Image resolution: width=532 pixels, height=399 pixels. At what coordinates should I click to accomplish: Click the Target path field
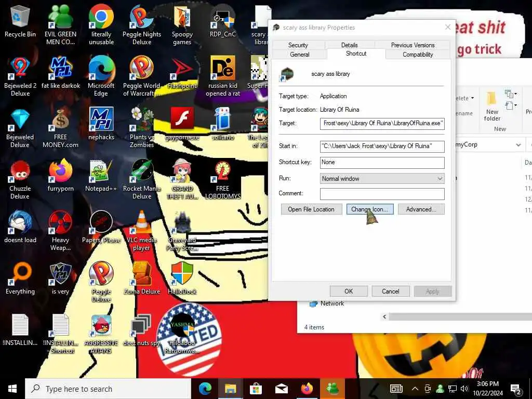coord(382,124)
